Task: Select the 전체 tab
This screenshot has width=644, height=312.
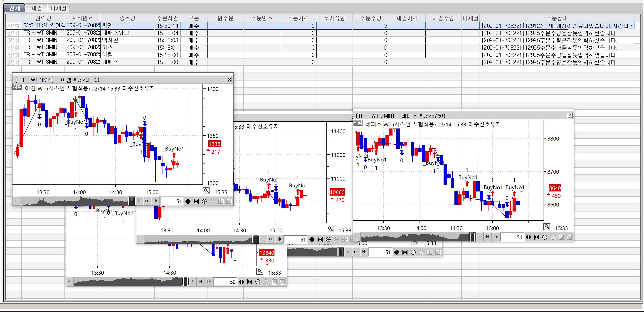Action: [x=15, y=8]
